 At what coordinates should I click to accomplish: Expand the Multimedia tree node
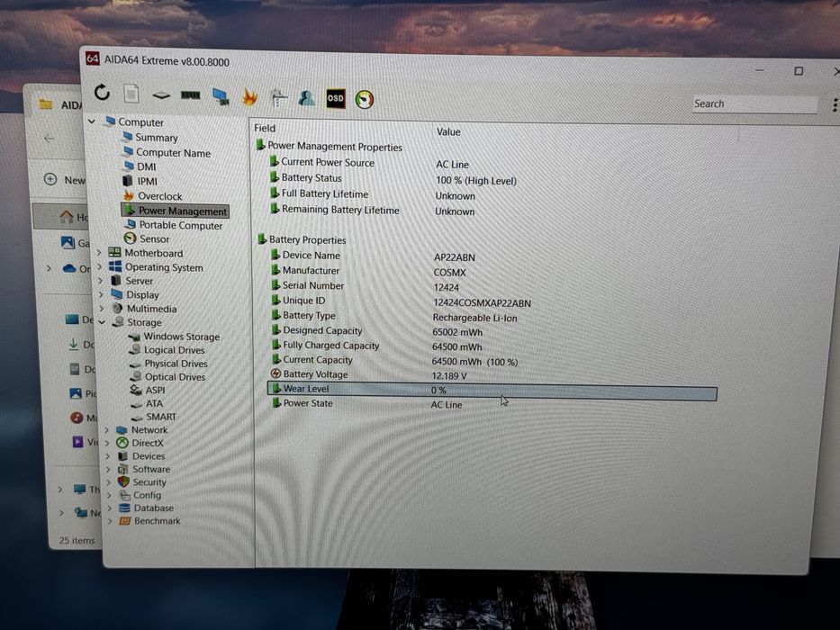pos(101,308)
